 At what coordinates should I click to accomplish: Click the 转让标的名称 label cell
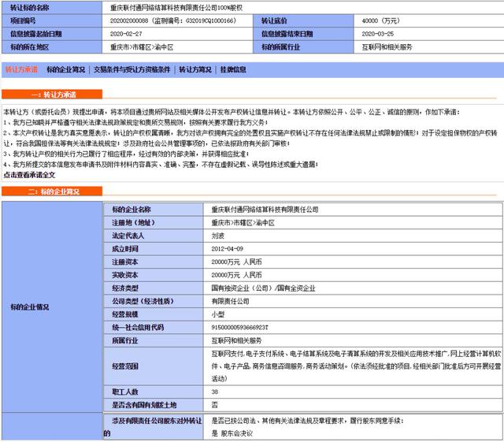(52, 8)
